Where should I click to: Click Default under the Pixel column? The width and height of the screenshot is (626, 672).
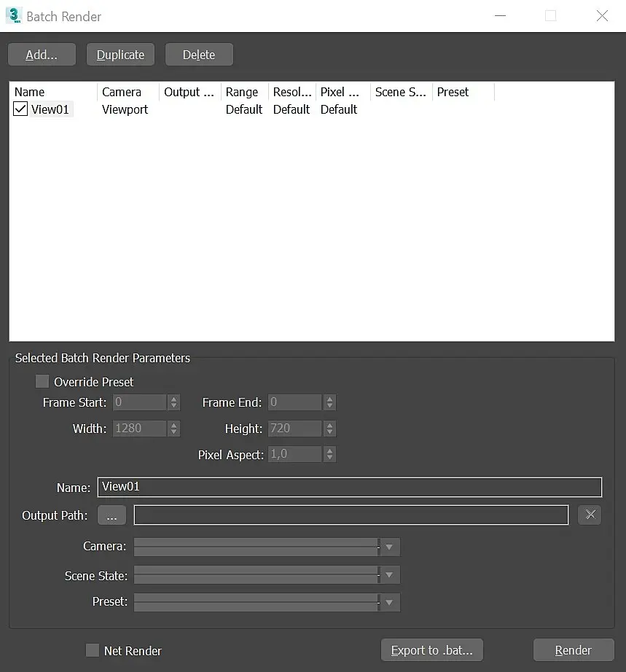click(339, 109)
